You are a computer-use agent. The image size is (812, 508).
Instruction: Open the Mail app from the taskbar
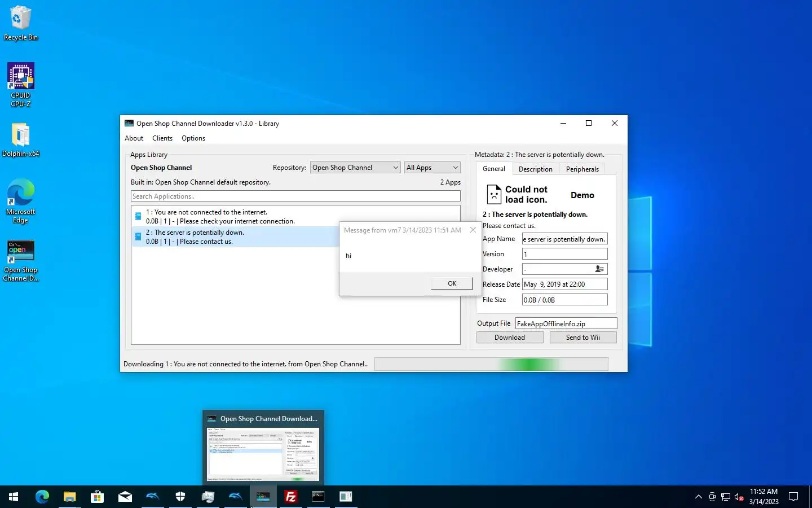(125, 497)
